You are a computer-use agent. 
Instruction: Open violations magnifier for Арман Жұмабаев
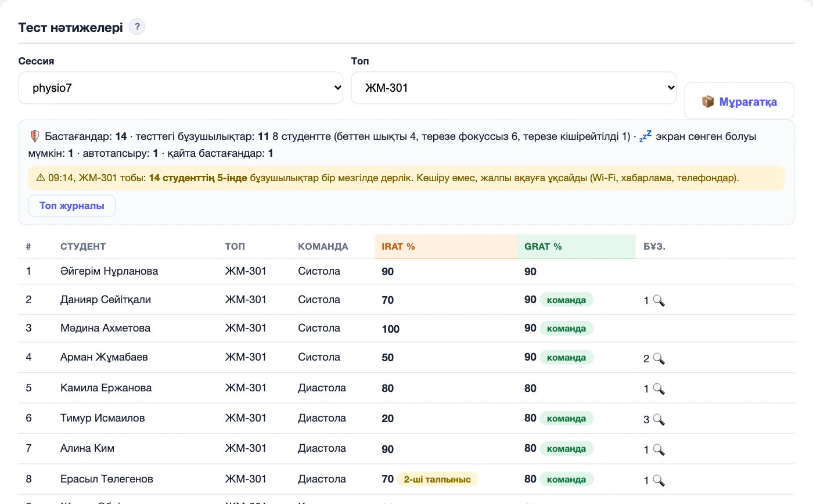click(x=659, y=358)
